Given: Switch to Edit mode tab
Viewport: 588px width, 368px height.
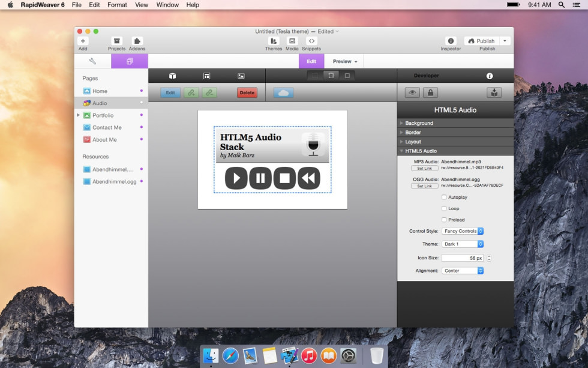Looking at the screenshot, I should [311, 61].
